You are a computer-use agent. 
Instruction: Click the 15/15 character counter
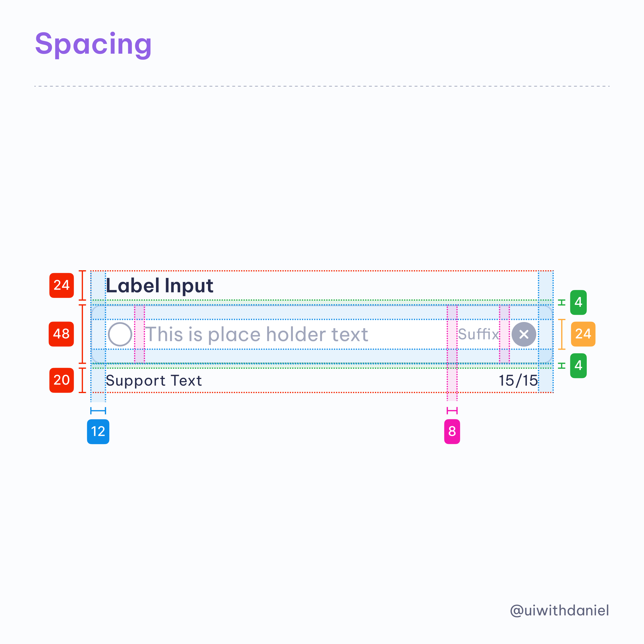click(519, 380)
